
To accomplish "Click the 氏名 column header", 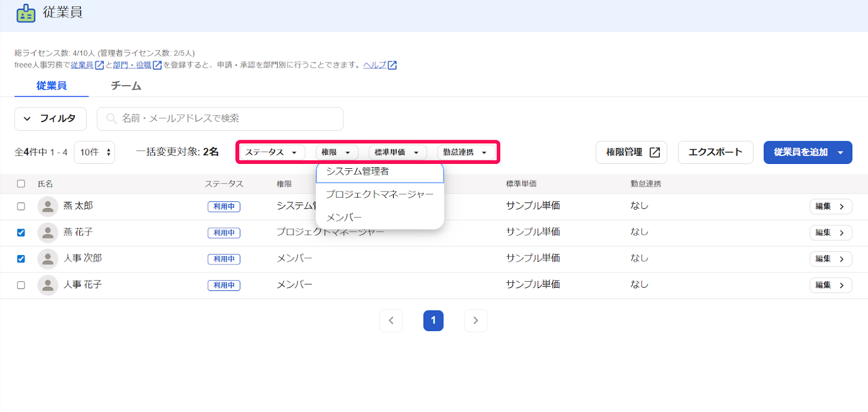I will (46, 184).
